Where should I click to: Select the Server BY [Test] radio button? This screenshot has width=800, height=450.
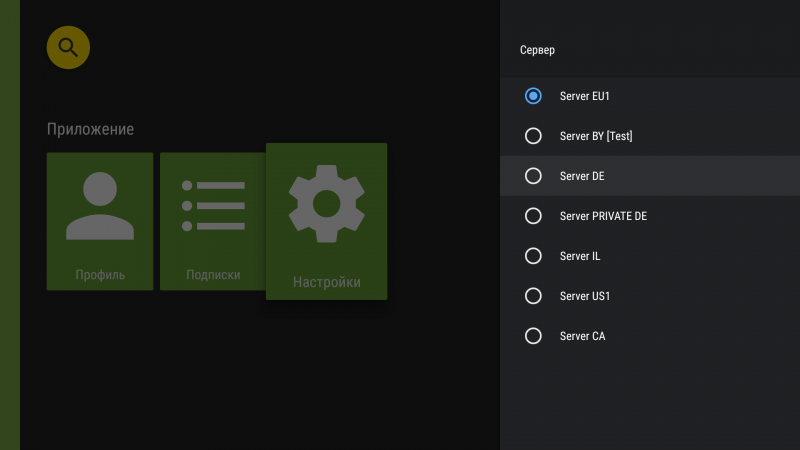click(x=533, y=136)
